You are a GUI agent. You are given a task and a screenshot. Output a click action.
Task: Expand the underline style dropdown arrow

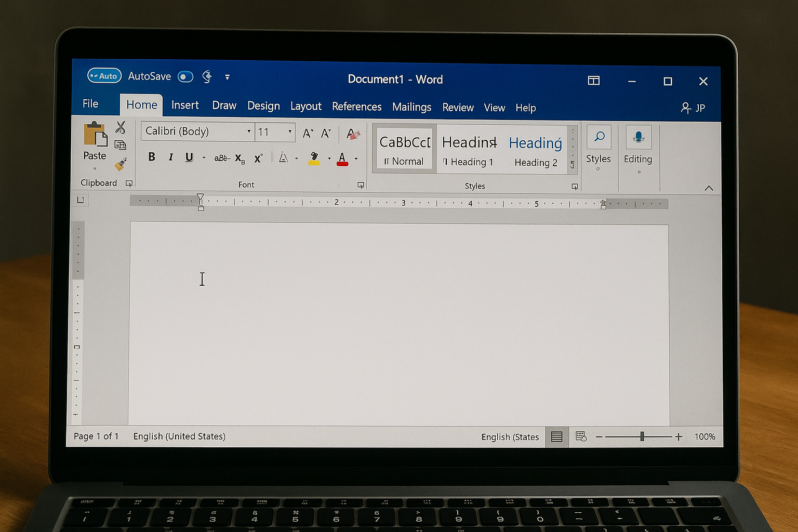(x=204, y=158)
